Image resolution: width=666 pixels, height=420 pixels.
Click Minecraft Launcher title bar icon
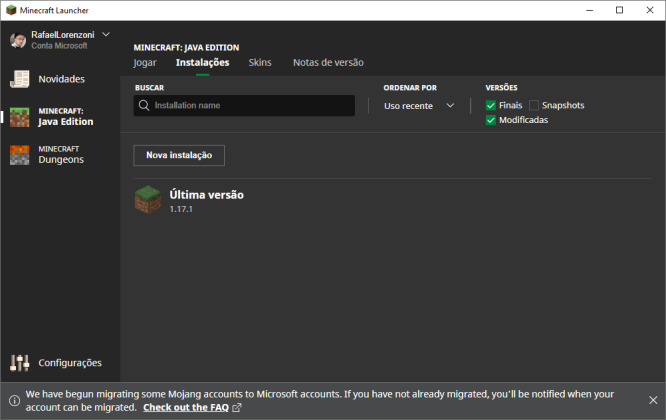click(11, 10)
